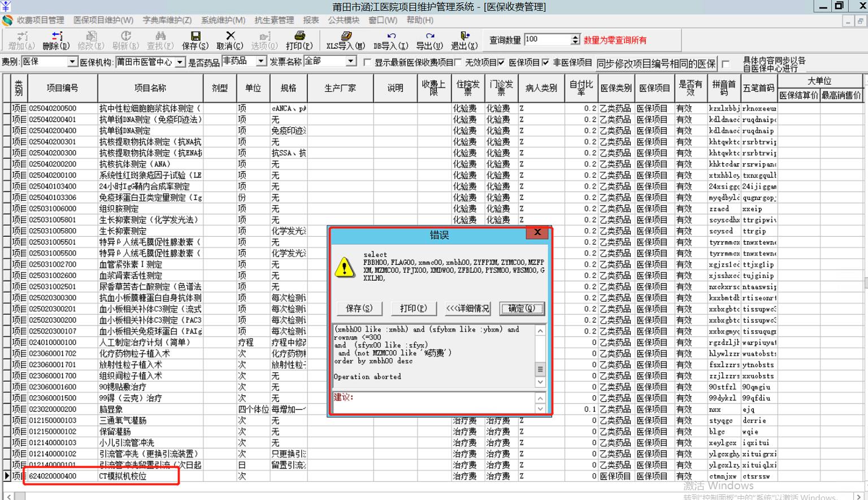Click the 生产厂家 column header
The height and width of the screenshot is (500, 868).
click(341, 88)
